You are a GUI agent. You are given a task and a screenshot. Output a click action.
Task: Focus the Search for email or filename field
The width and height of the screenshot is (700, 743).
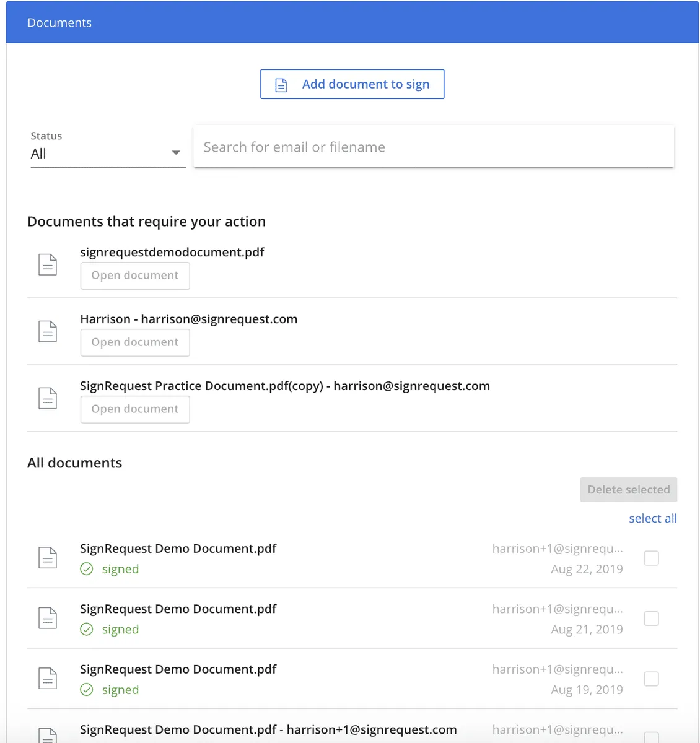pyautogui.click(x=434, y=147)
